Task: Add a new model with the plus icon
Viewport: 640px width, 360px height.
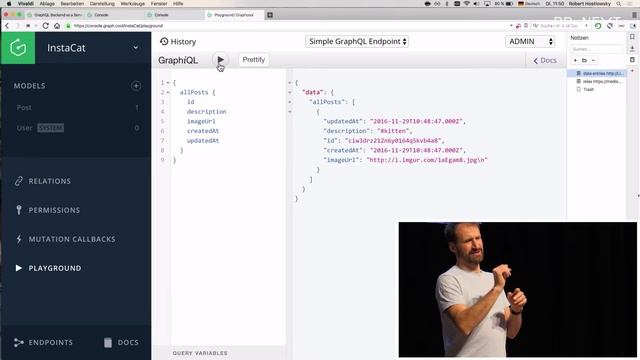Action: 136,86
